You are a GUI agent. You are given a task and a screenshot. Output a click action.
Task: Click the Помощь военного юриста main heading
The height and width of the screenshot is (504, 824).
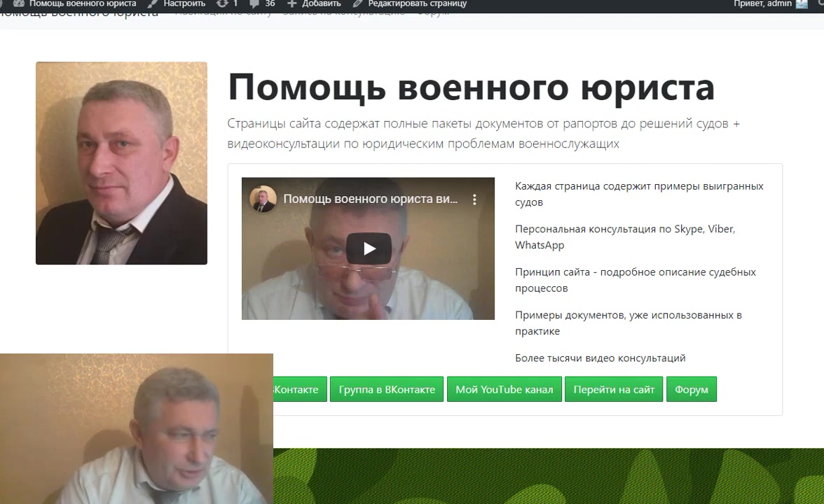coord(472,87)
